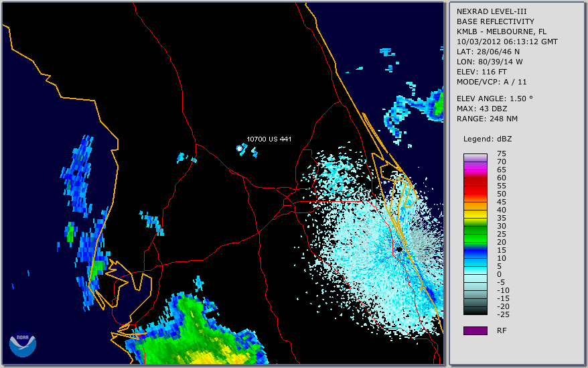
Task: Click the 'ELEV ANGLE: 1.50 °' line
Action: pyautogui.click(x=494, y=99)
